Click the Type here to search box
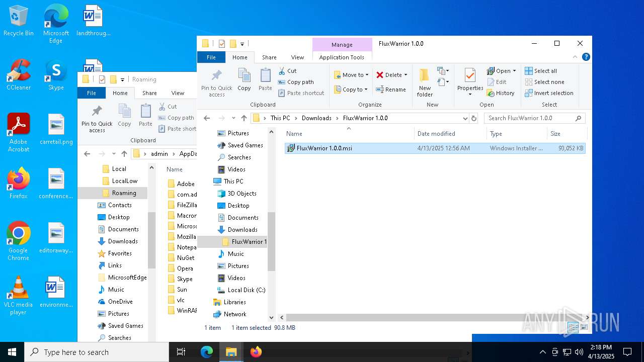Viewport: 644px width, 362px height. point(97,352)
